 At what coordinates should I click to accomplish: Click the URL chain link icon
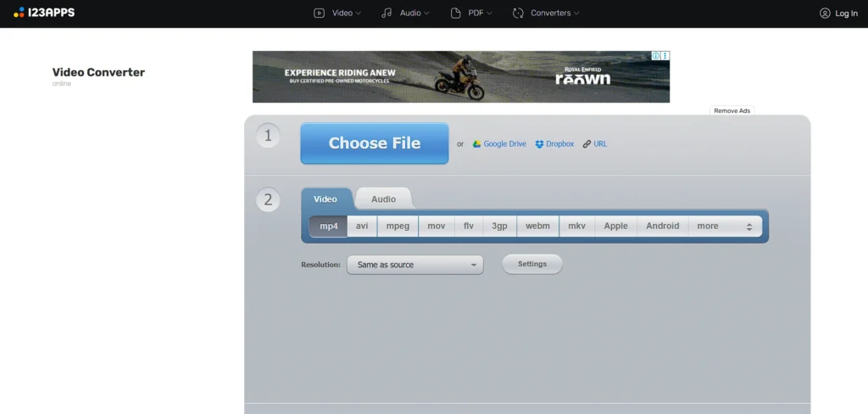(x=587, y=144)
